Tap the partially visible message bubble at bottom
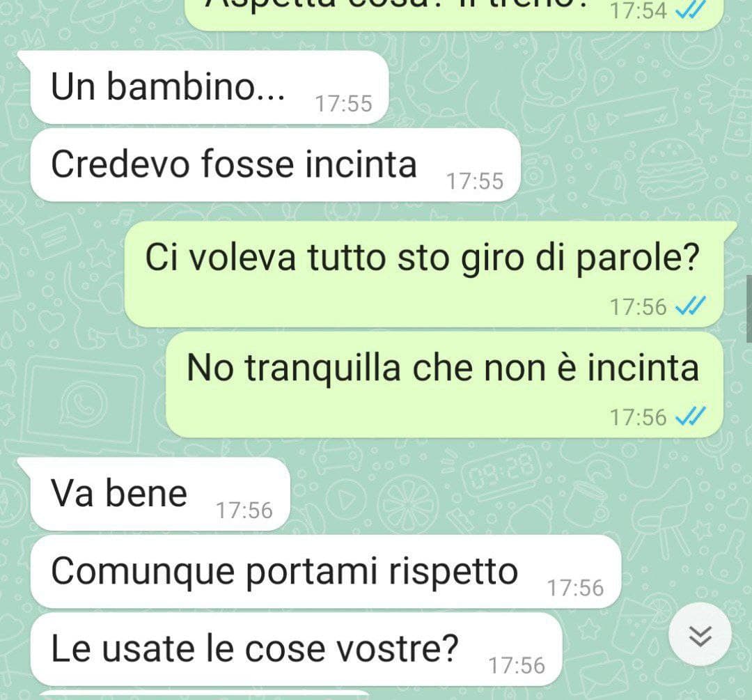752x700 pixels. (204, 695)
